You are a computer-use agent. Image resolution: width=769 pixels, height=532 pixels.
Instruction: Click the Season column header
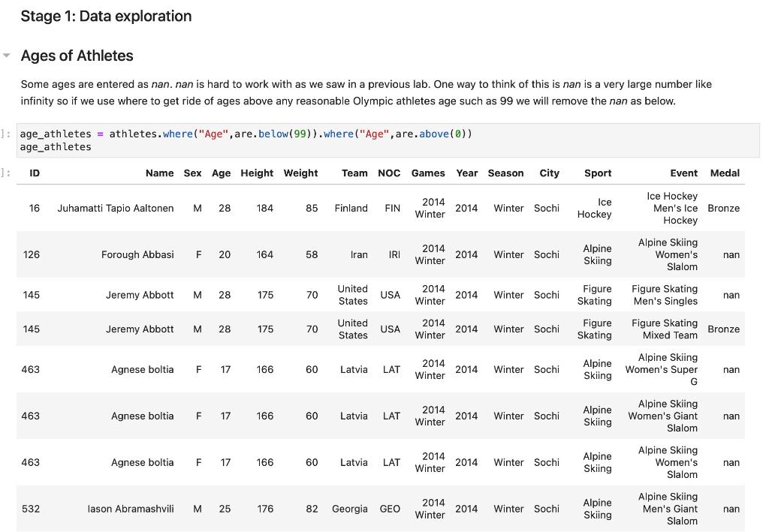(x=505, y=173)
